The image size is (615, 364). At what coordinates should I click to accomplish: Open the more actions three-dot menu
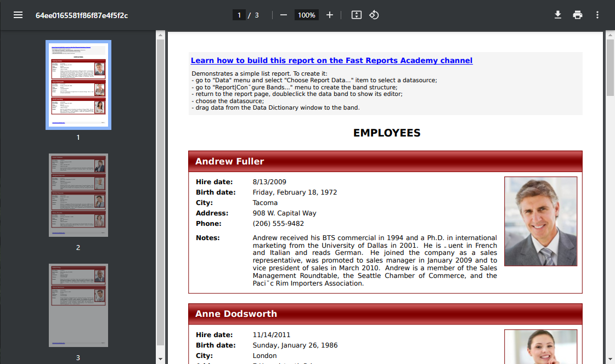(597, 15)
